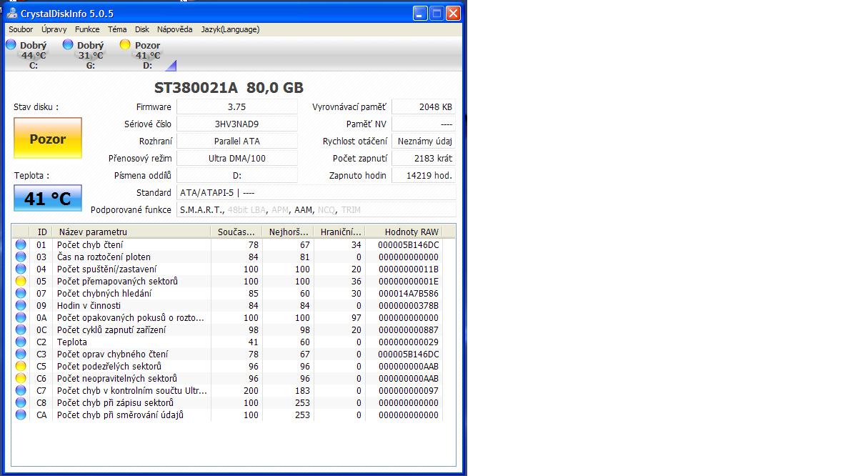Image resolution: width=868 pixels, height=476 pixels.
Task: Click the yellow status orb for disk D:
Action: coord(125,45)
